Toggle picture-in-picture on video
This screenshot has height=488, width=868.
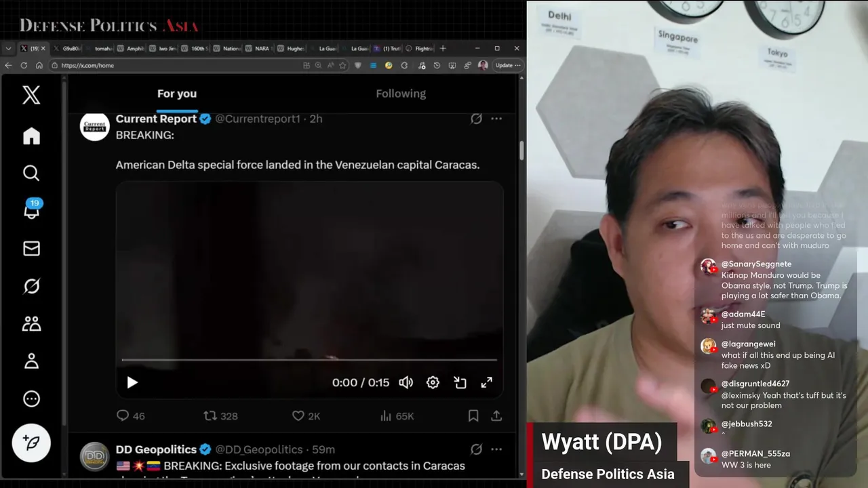(x=460, y=382)
